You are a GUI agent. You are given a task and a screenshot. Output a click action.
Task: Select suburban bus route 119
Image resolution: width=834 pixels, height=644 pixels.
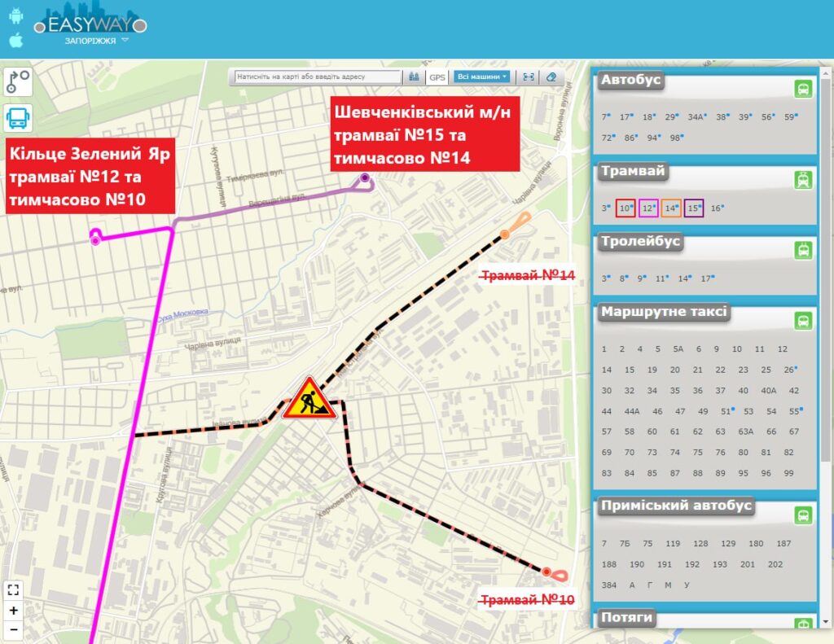tap(672, 543)
